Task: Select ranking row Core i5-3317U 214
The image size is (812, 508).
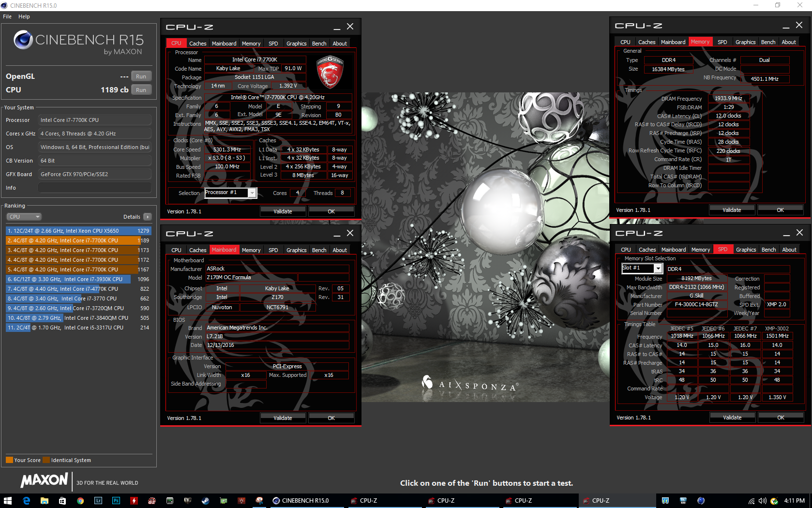Action: 78,328
